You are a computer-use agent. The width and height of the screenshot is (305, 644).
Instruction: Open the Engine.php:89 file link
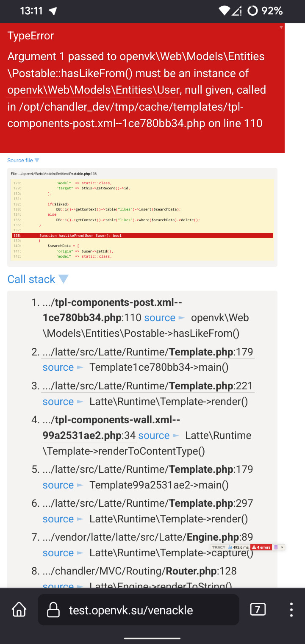(x=148, y=537)
